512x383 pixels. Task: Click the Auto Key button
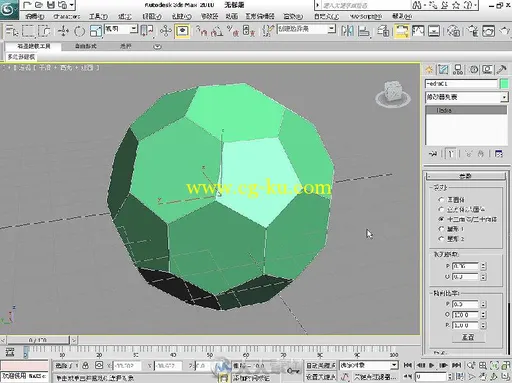click(320, 365)
